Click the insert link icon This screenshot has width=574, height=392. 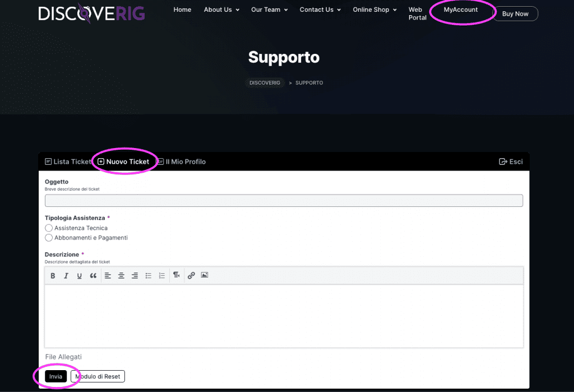[191, 275]
